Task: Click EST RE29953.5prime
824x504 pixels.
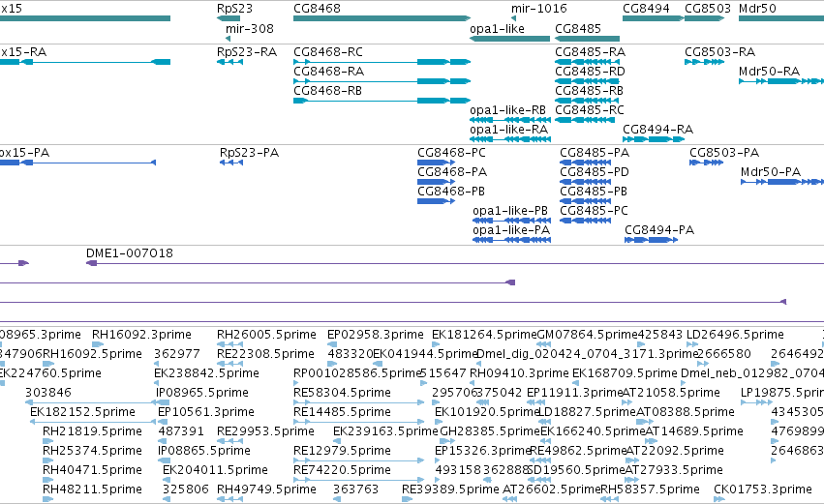Action: click(265, 432)
